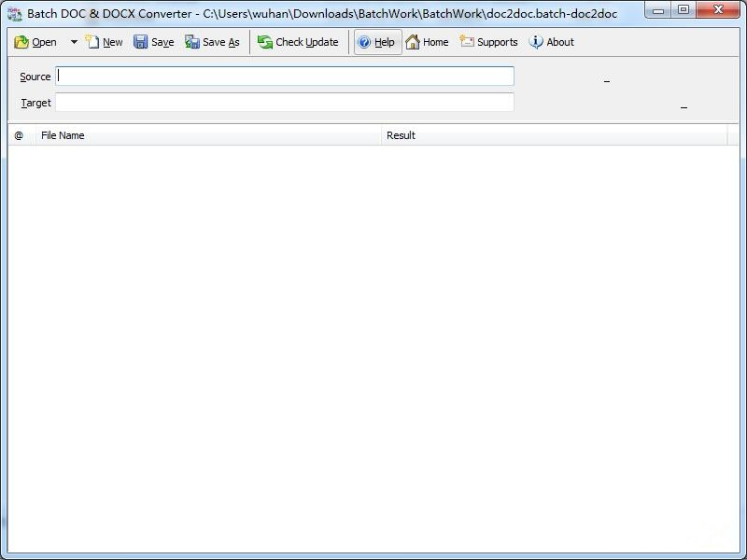Choose Save As in the toolbar

[x=212, y=42]
